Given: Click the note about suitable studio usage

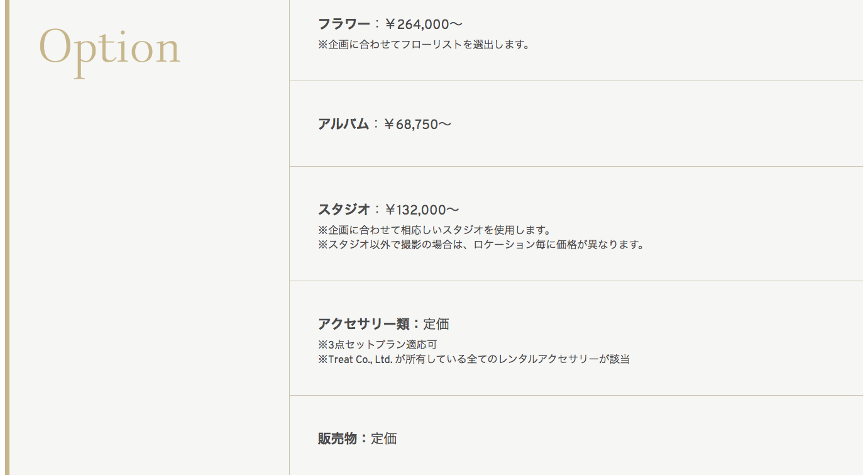Looking at the screenshot, I should pos(434,230).
